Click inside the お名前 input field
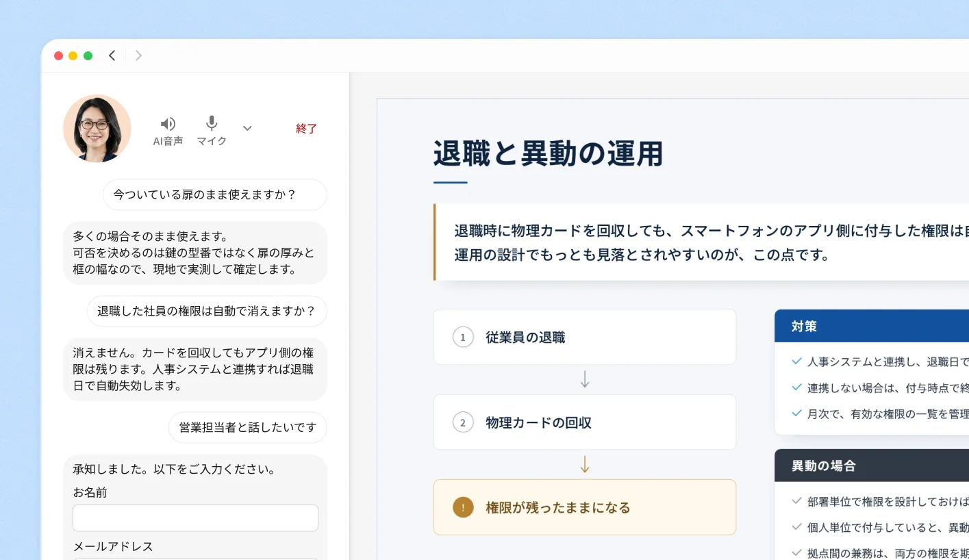Screen dimensions: 969x560 195,518
